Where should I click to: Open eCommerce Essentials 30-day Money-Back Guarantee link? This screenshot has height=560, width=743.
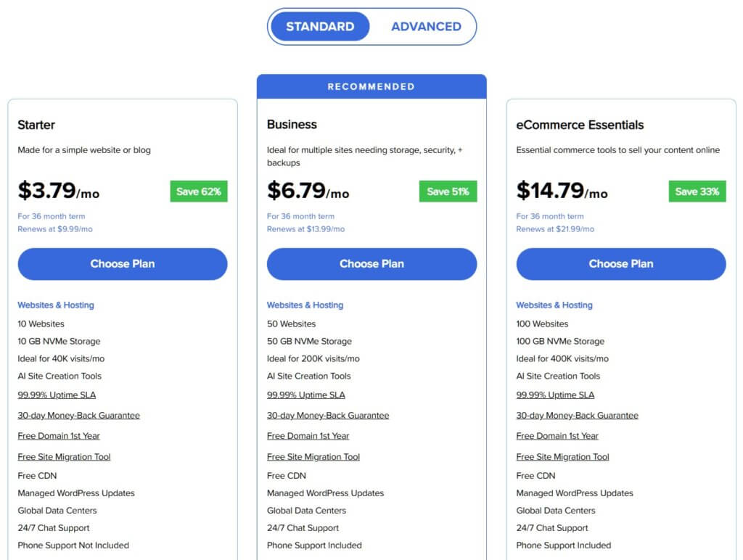coord(577,416)
